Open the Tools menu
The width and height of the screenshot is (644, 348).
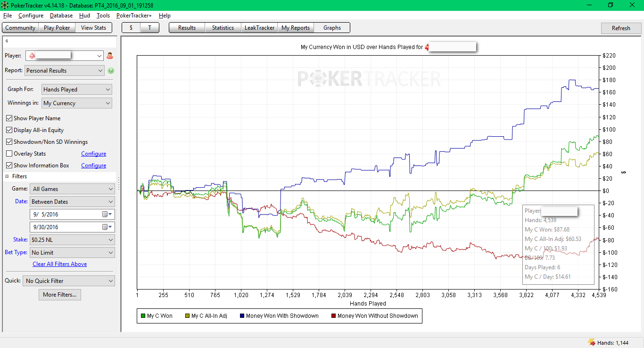103,16
